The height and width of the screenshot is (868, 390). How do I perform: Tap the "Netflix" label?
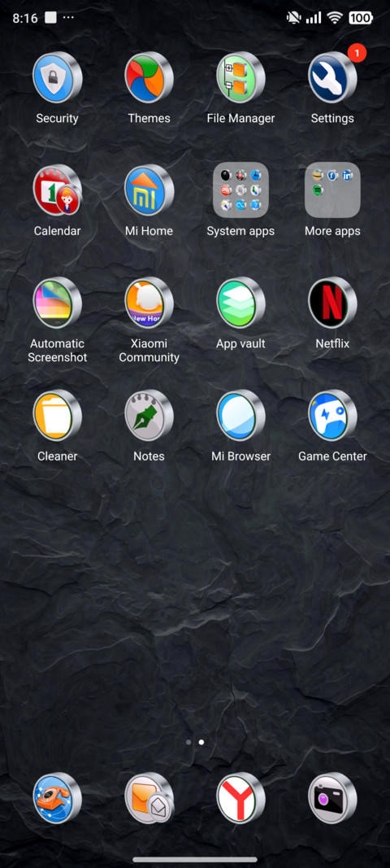click(332, 344)
